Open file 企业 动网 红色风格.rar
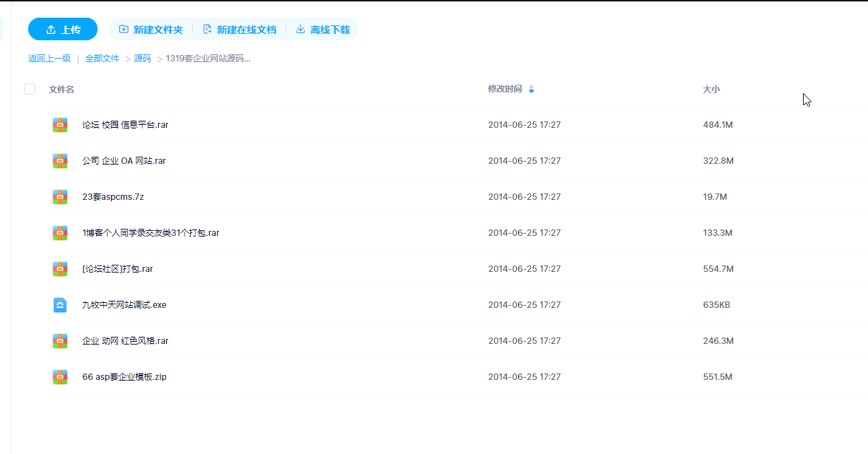The image size is (868, 454). pos(125,341)
